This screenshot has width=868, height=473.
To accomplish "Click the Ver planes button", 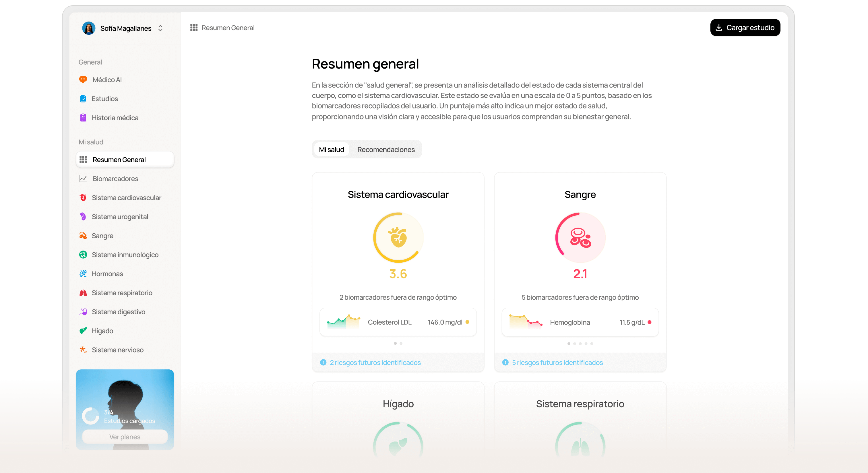I will [125, 437].
